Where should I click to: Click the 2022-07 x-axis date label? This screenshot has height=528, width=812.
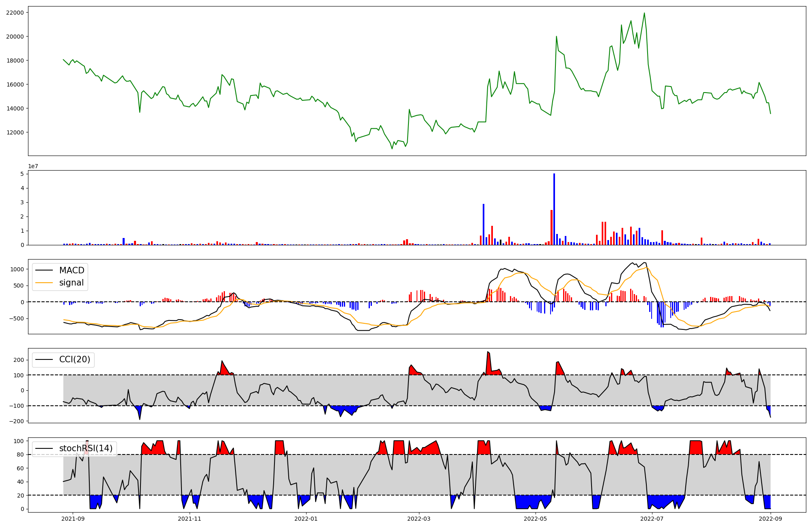tap(652, 519)
